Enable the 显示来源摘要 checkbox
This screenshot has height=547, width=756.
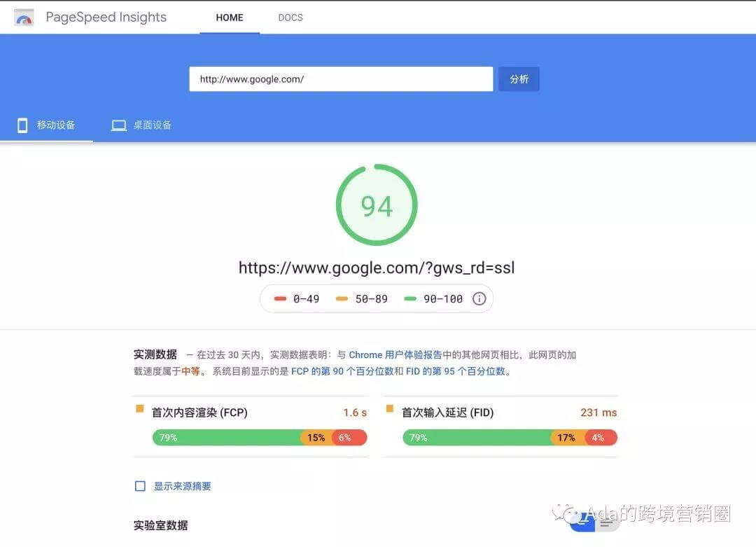coord(140,486)
